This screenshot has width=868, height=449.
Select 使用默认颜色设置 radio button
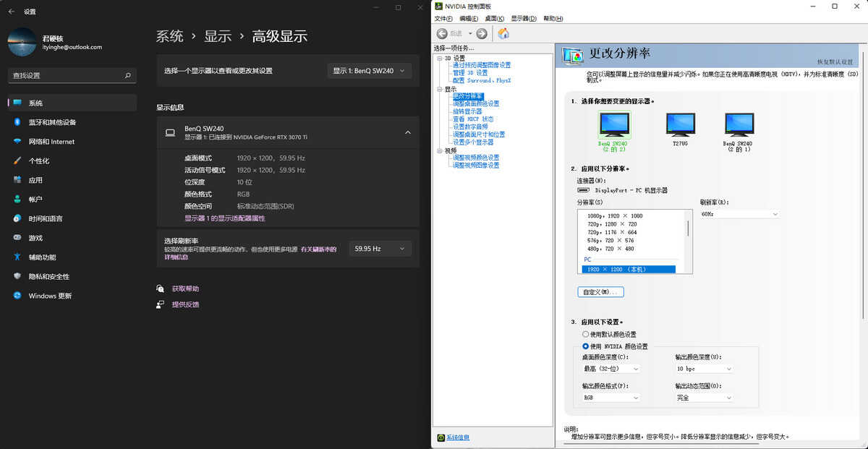585,335
